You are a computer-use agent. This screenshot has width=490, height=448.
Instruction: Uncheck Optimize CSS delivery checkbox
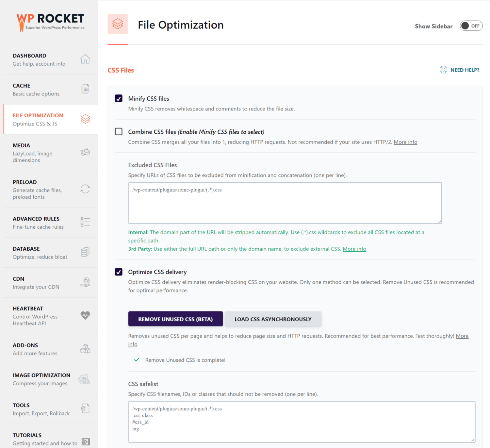tap(119, 272)
